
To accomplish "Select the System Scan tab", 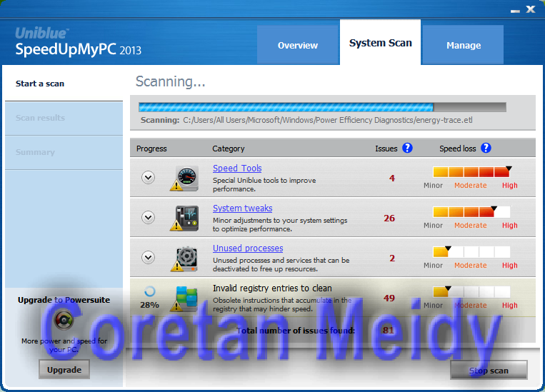I will [380, 42].
